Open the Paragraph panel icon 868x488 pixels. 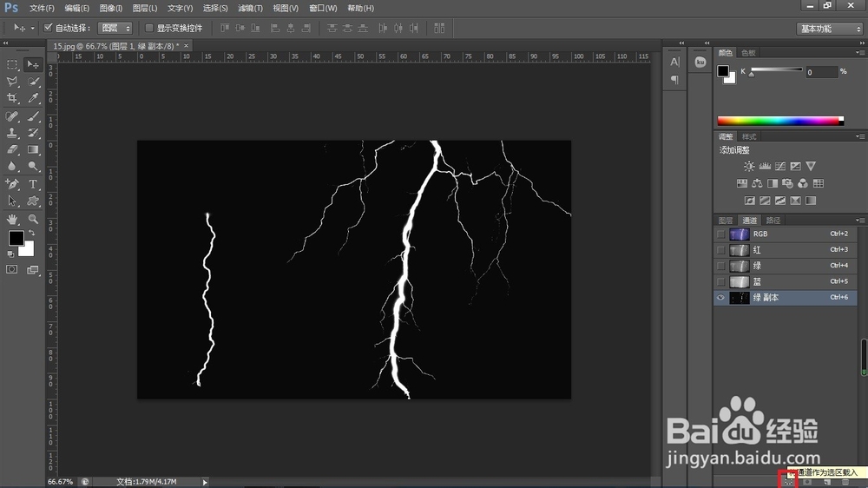pos(674,80)
